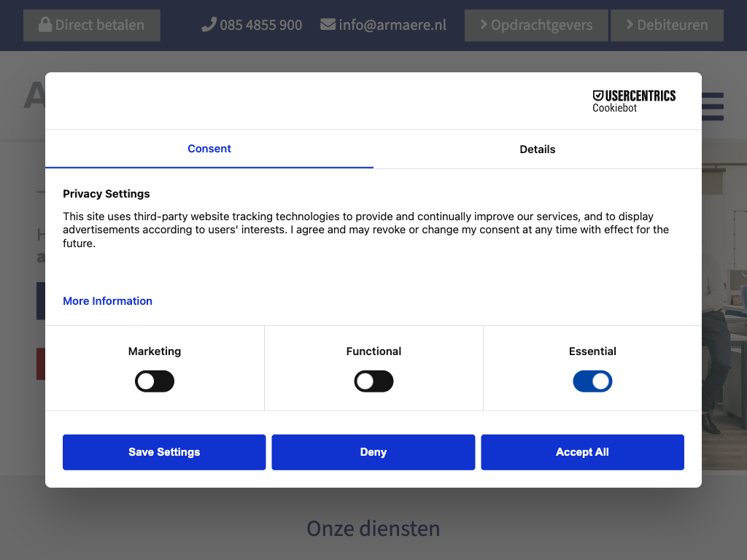747x560 pixels.
Task: Click the chevron icon on Opdrachtgevers
Action: coord(483,25)
